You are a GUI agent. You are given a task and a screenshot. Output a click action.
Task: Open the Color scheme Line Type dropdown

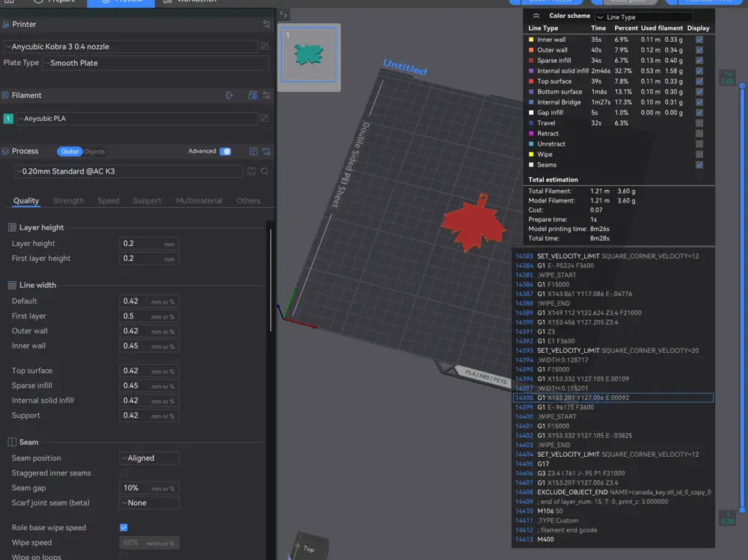point(644,17)
